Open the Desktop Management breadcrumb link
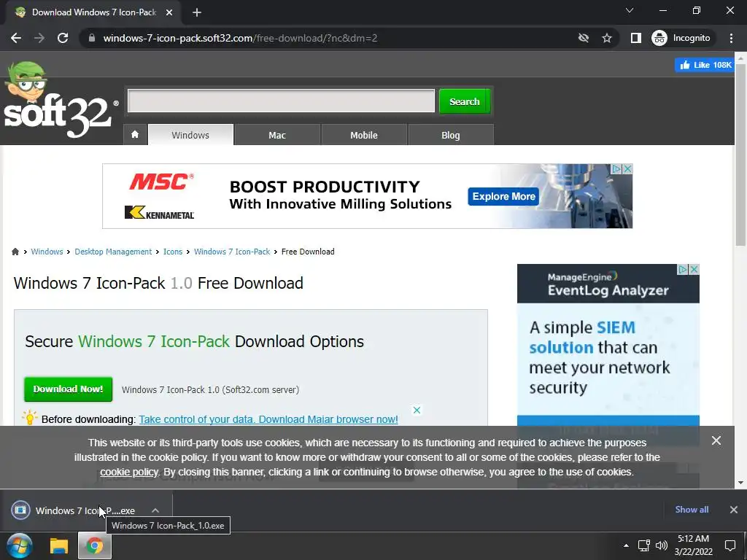This screenshot has height=560, width=747. [x=113, y=252]
